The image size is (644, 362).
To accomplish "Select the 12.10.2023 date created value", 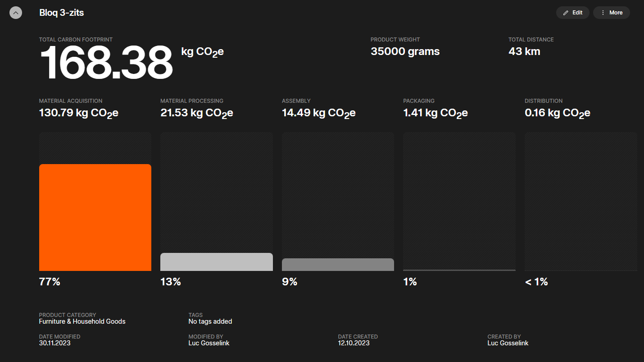I will pos(354,343).
